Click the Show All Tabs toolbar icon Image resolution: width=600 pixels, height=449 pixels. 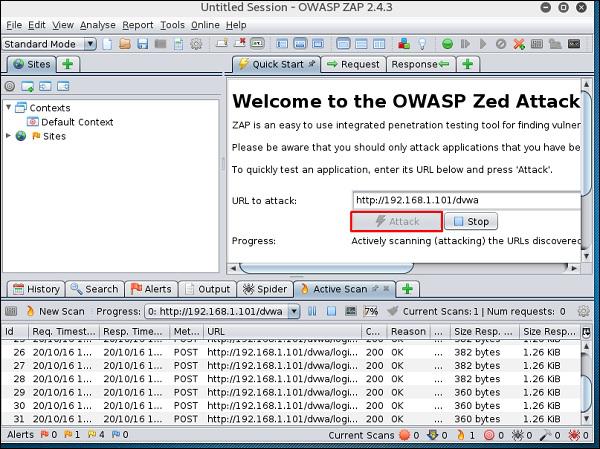222,44
